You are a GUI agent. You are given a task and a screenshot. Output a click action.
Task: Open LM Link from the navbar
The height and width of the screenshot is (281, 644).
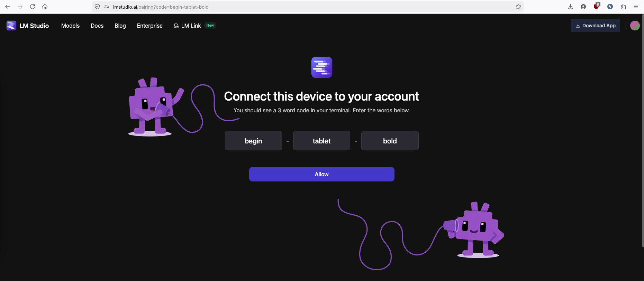(191, 26)
